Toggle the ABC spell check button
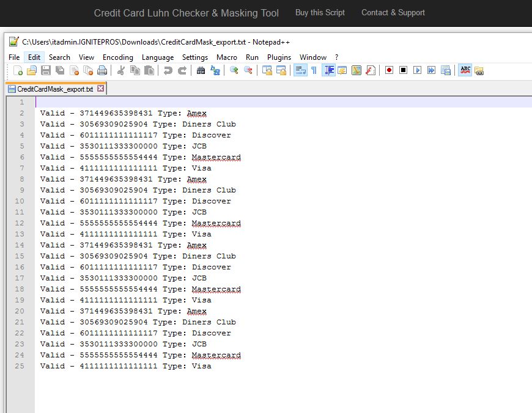The width and height of the screenshot is (532, 413). point(465,70)
